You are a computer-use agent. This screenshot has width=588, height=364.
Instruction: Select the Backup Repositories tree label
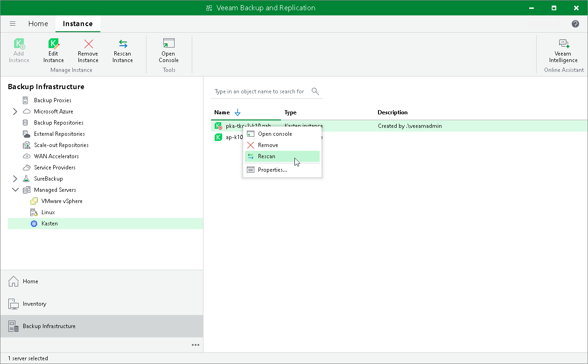[x=59, y=123]
